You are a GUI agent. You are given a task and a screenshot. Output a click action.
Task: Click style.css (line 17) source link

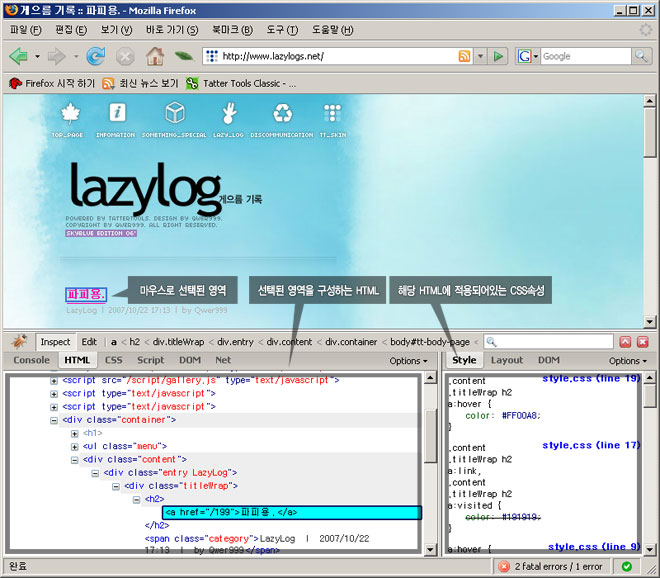[591, 445]
